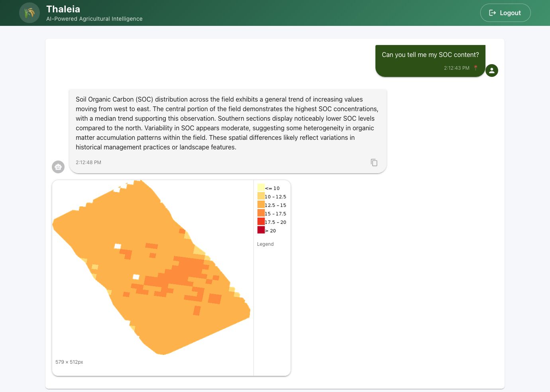Click the '17.5 - 20' legend swatch

(x=261, y=221)
